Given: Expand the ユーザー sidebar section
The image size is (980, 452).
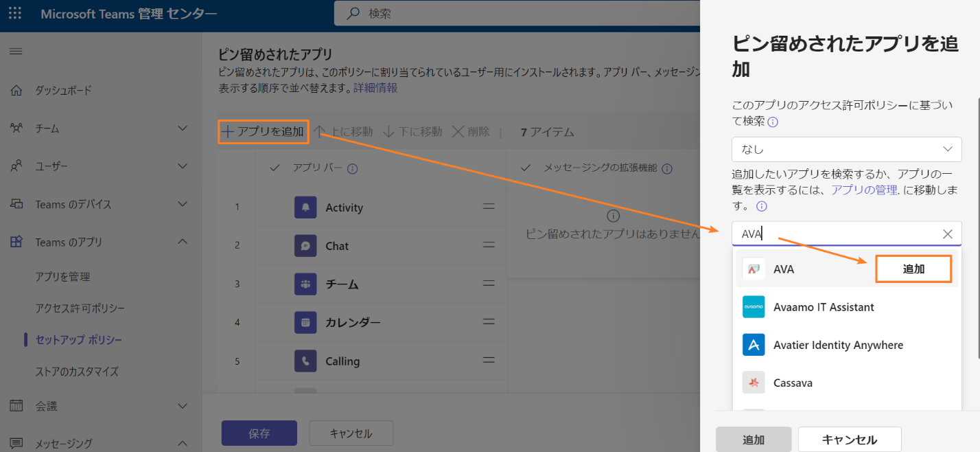Looking at the screenshot, I should coord(183,166).
